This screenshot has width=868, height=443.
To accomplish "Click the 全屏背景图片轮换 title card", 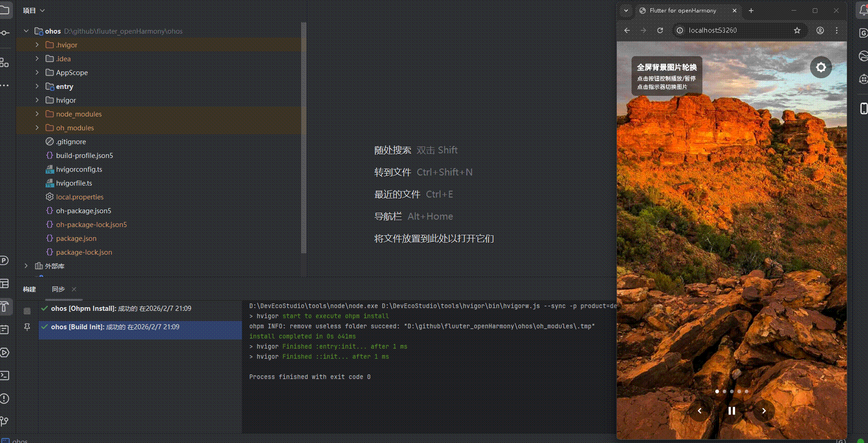I will coord(667,76).
